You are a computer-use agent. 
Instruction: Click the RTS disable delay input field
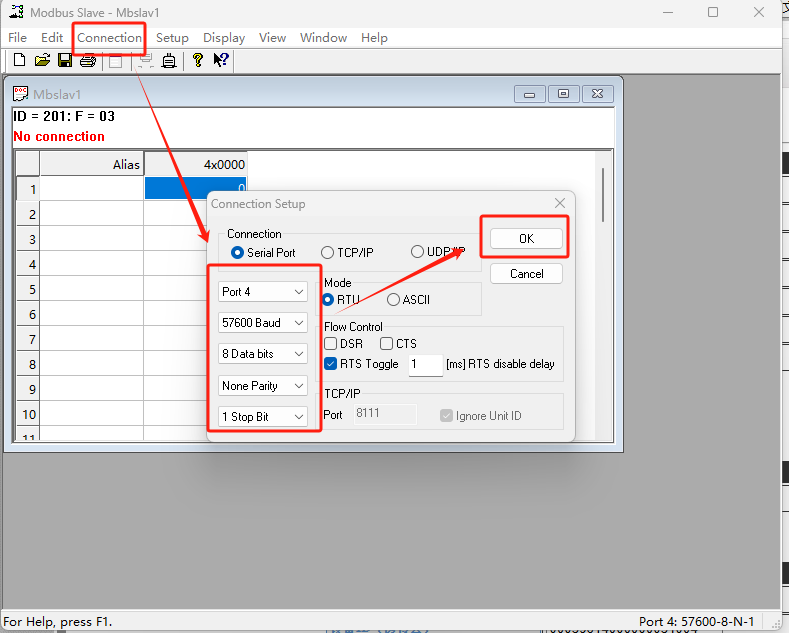[x=425, y=365]
